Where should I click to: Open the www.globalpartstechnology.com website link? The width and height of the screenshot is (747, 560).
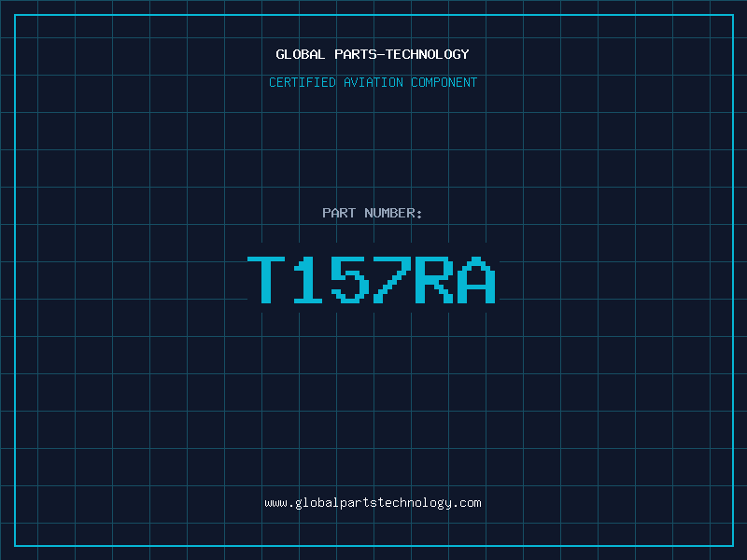pos(373,503)
